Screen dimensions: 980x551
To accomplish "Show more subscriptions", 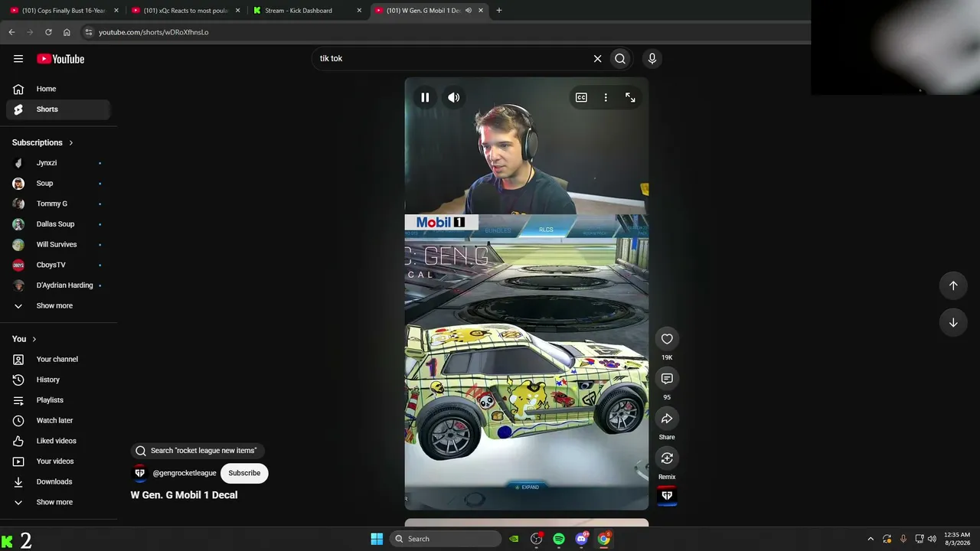I will [58, 306].
